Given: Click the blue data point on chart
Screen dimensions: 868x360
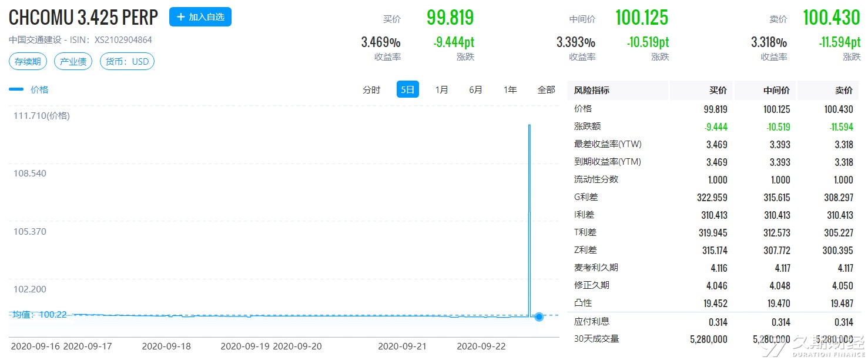Looking at the screenshot, I should click(x=538, y=317).
